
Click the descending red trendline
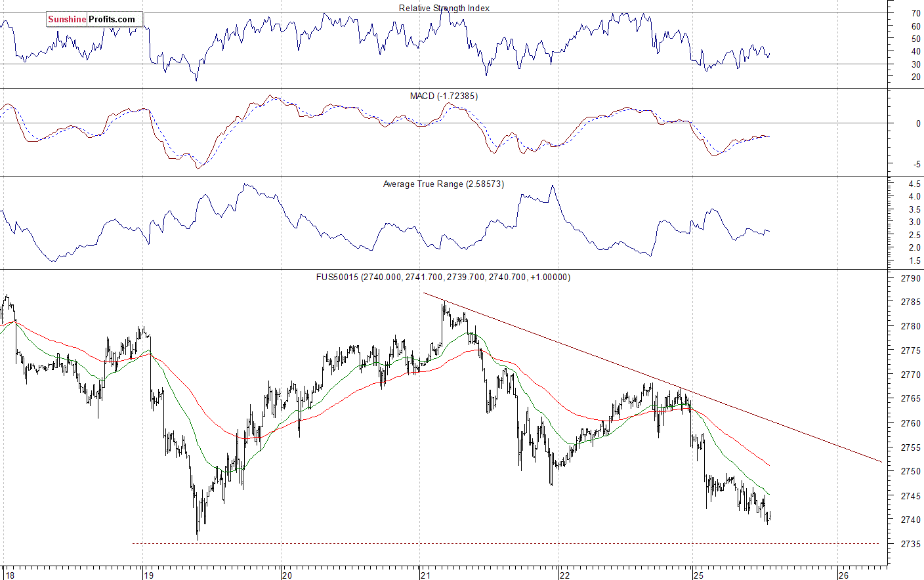tap(653, 377)
